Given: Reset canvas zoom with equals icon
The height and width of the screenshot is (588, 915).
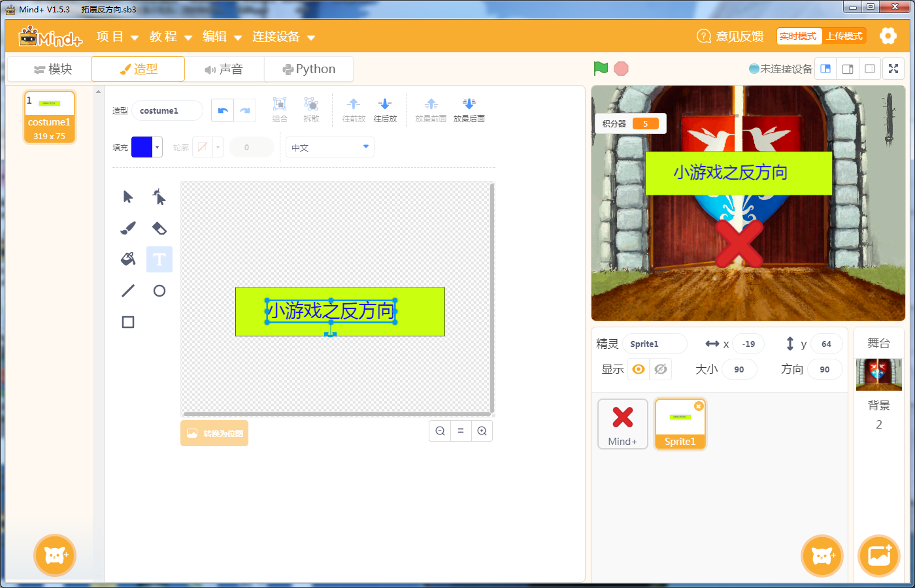Looking at the screenshot, I should [x=461, y=431].
